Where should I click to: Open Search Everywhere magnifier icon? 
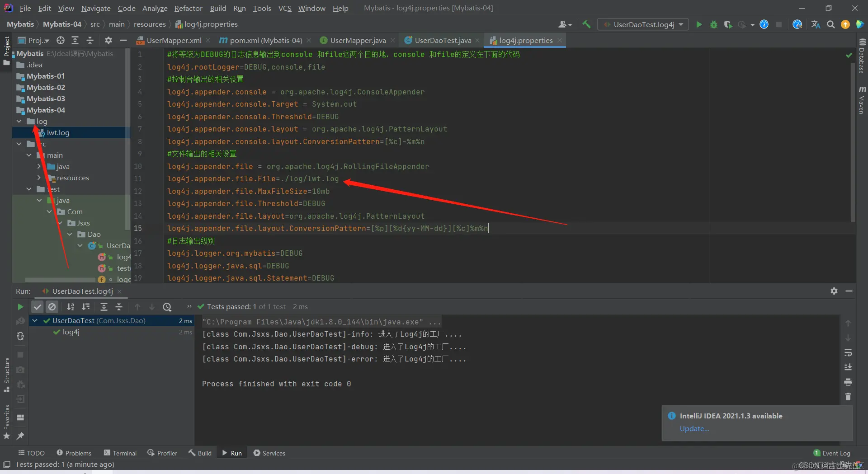831,24
